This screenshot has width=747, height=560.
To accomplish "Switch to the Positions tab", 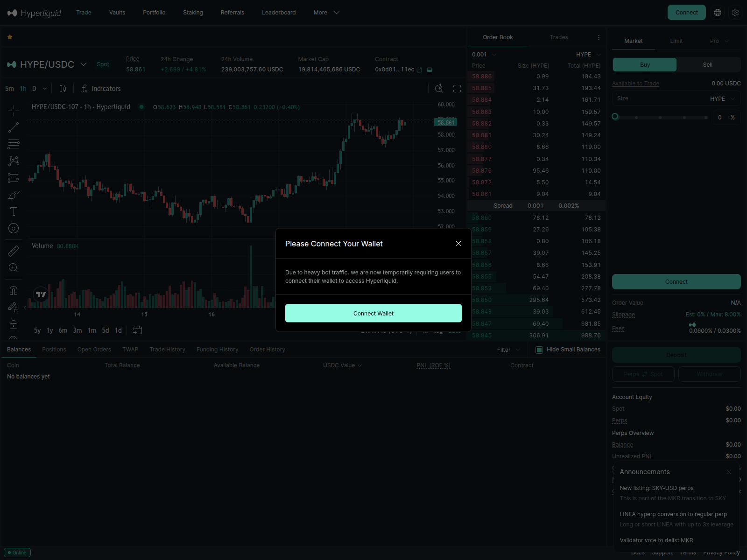I will click(54, 350).
